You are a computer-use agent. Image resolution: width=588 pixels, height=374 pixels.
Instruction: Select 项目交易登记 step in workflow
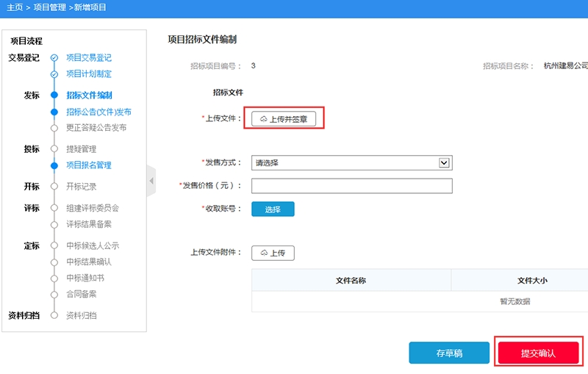pyautogui.click(x=88, y=57)
